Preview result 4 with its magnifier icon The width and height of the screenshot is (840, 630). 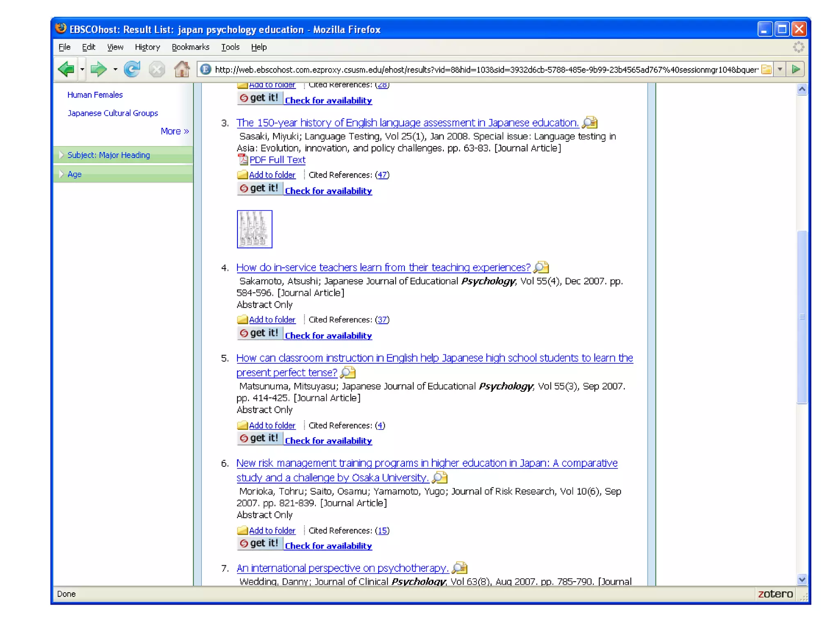click(x=541, y=267)
